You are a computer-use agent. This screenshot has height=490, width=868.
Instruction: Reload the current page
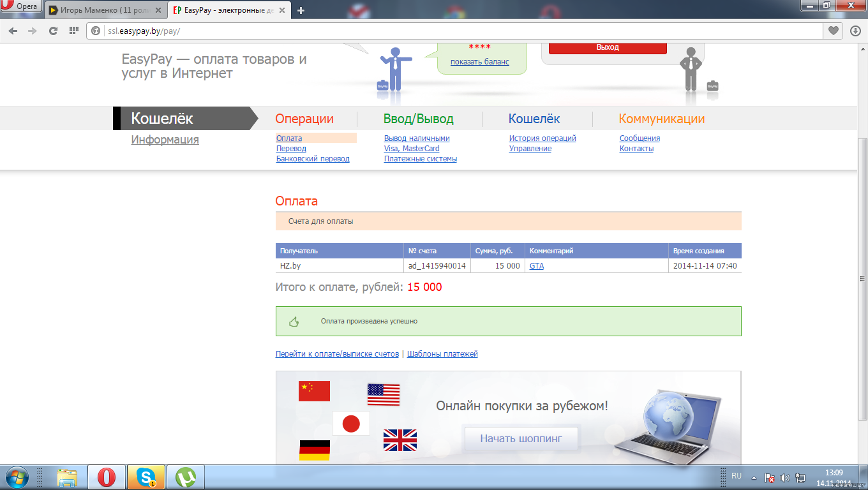tap(54, 31)
